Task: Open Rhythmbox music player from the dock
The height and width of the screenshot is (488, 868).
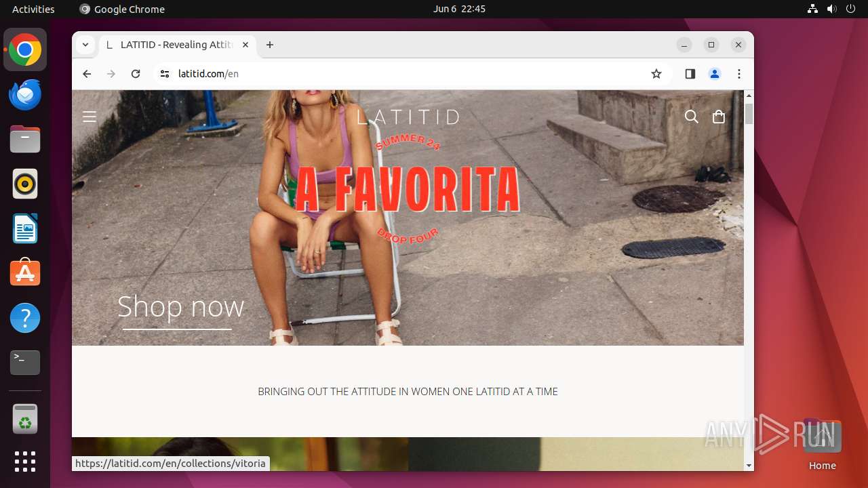Action: coord(25,184)
